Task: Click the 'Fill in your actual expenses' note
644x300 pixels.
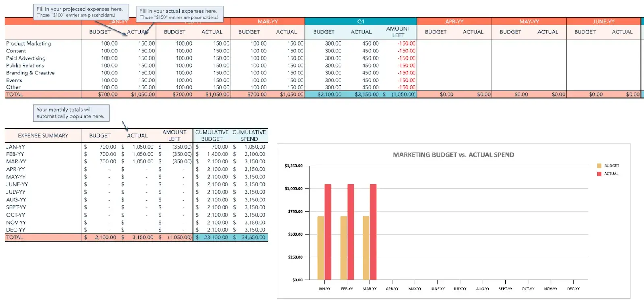Action: click(x=180, y=14)
